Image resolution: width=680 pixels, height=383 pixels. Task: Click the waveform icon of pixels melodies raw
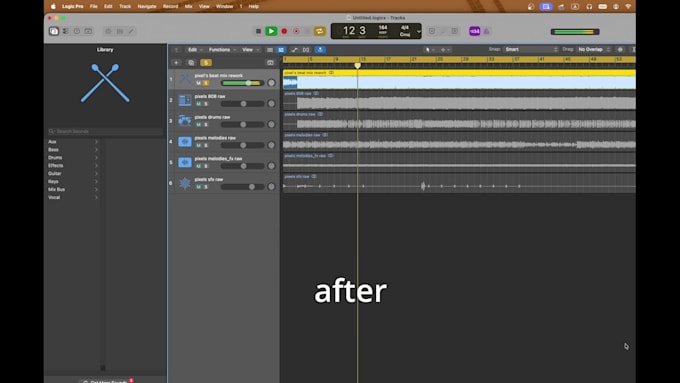(x=185, y=141)
